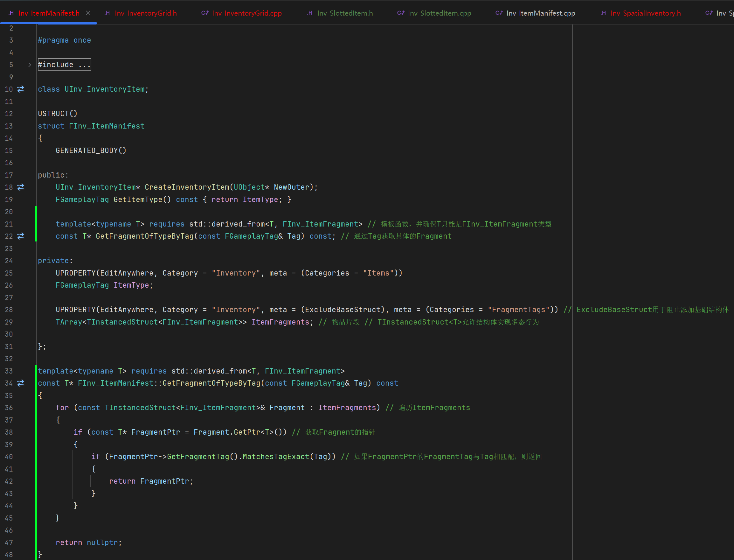Click the gutter navigation icon on line 22
The height and width of the screenshot is (560, 734).
coord(21,236)
